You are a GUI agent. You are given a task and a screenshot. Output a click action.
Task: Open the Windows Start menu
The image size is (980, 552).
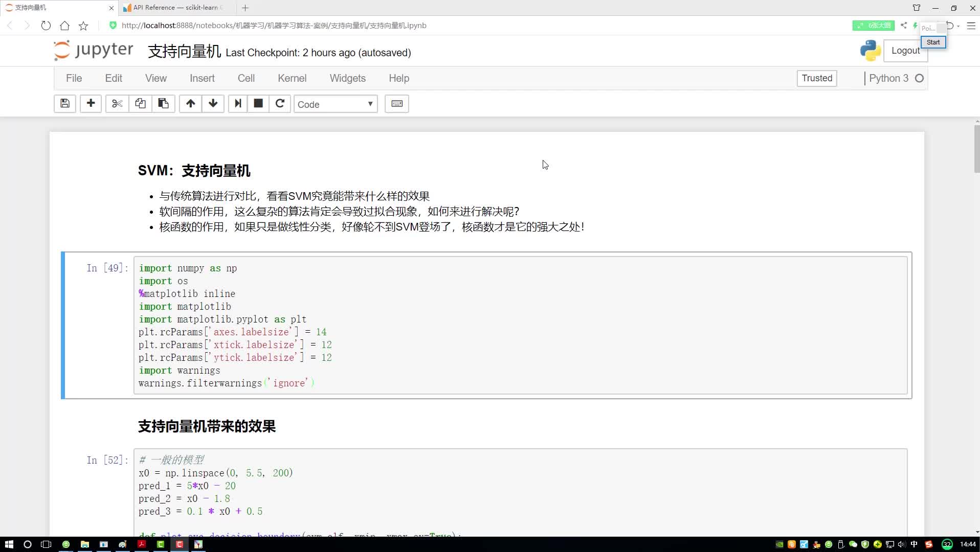click(x=9, y=544)
